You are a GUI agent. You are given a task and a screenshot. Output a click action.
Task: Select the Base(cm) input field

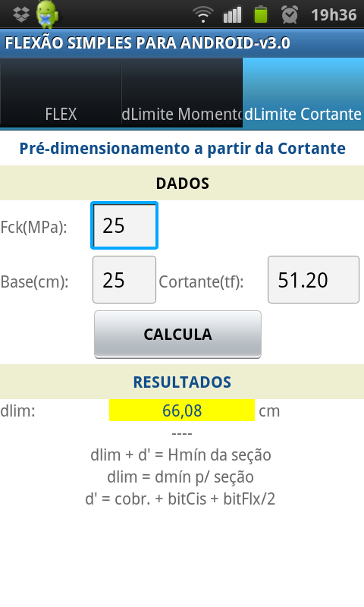[124, 279]
